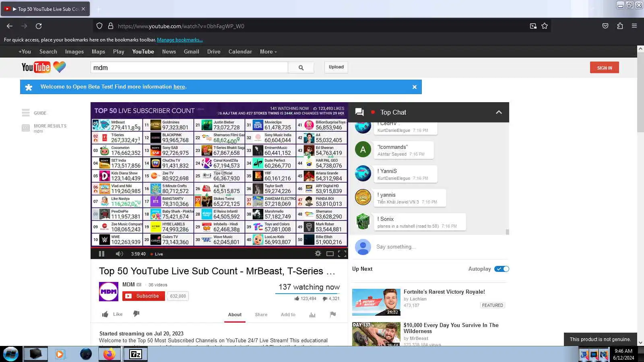The image size is (644, 362).
Task: Open the Add to tab
Action: point(288,315)
